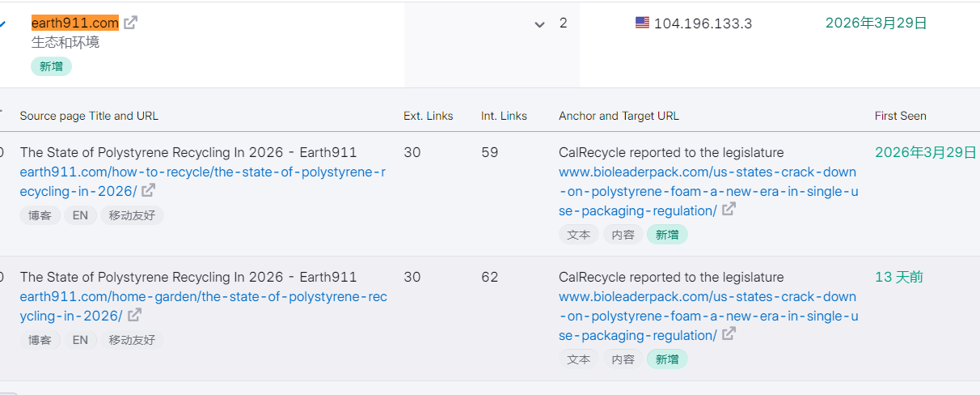Sort by the Ext. Links column header
This screenshot has height=395, width=980.
pos(428,116)
